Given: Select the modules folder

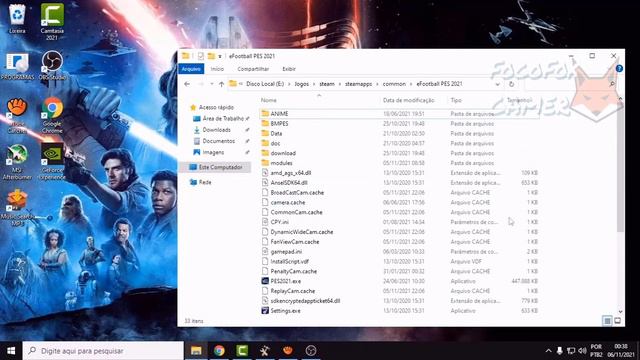Looking at the screenshot, I should [400, 163].
